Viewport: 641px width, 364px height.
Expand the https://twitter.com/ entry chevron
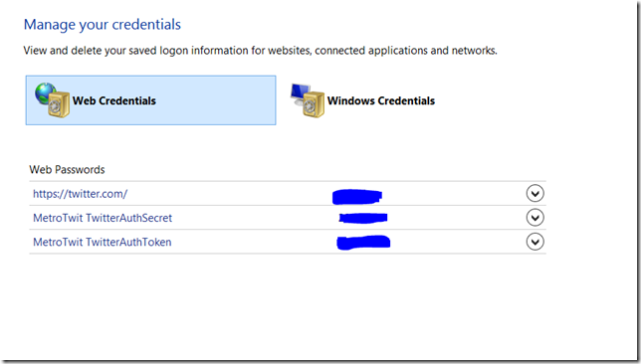[534, 193]
